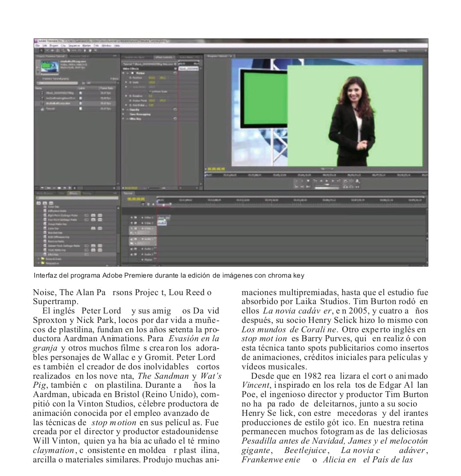This screenshot has width=461, height=476.
Task: Expand the Opacity effect properties
Action: (124, 110)
